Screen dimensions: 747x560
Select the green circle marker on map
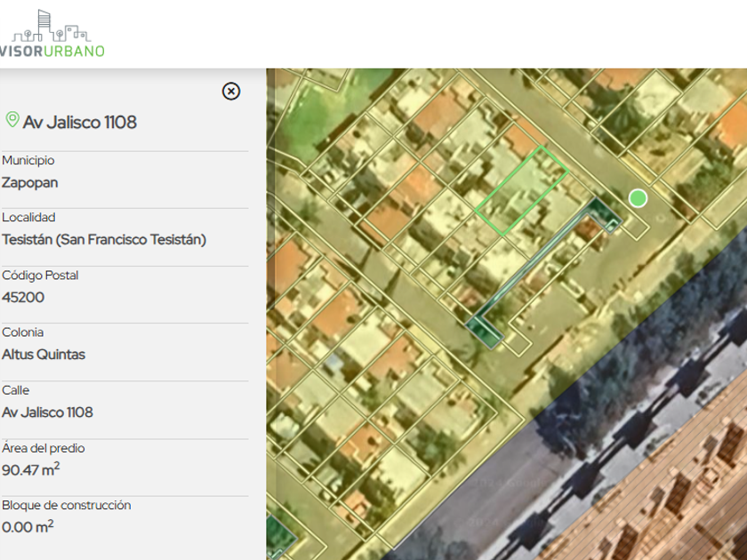coord(638,198)
